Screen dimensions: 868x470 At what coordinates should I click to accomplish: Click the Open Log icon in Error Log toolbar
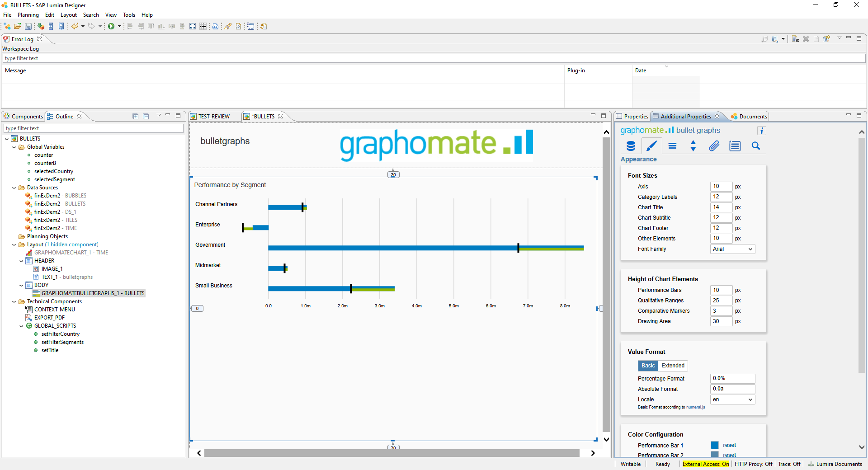[816, 39]
